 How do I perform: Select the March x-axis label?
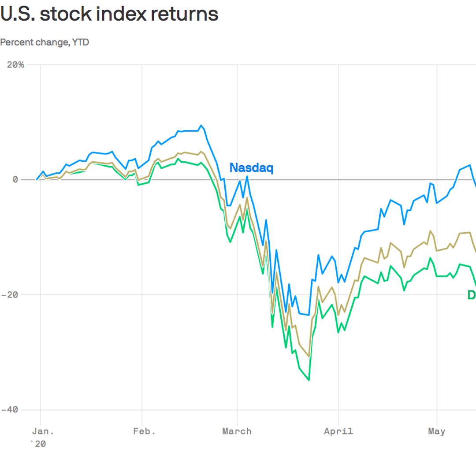click(x=237, y=431)
